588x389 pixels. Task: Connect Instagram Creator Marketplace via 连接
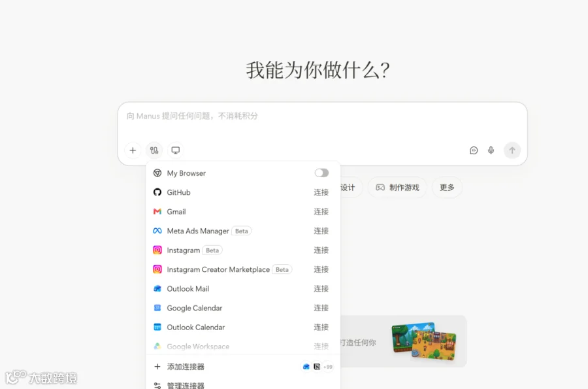tap(321, 269)
